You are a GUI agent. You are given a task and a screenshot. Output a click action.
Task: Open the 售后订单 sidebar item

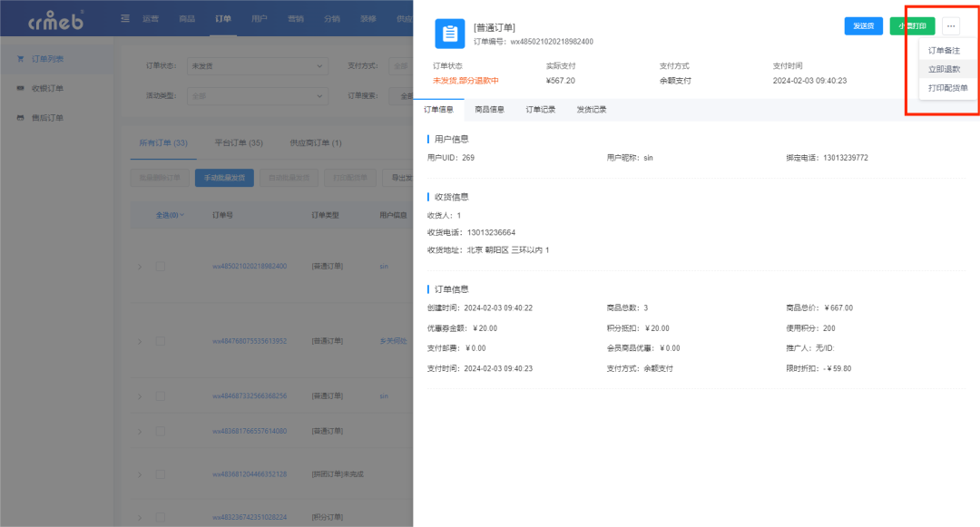click(47, 117)
